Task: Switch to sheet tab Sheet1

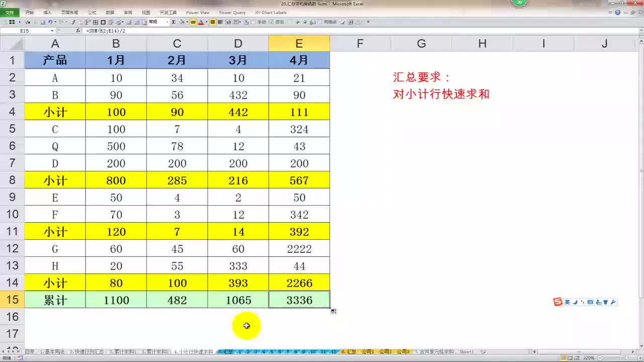Action: 466,352
